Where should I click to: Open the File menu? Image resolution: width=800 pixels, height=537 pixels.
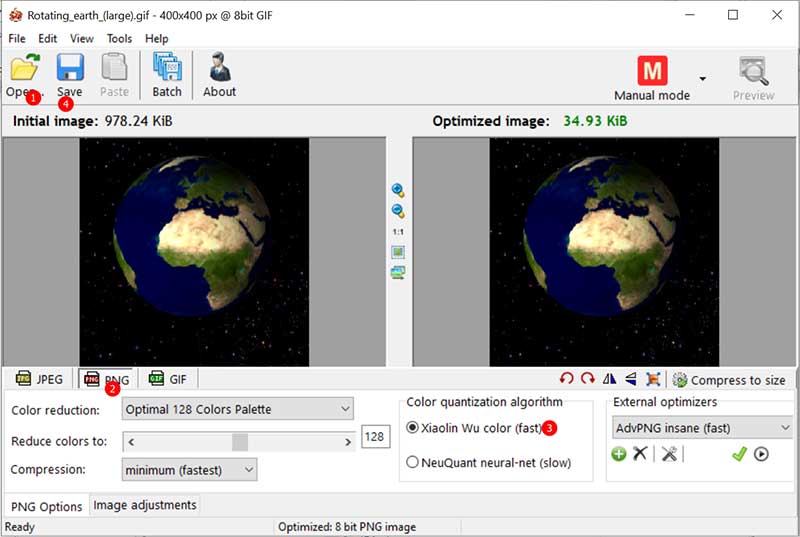[x=17, y=38]
